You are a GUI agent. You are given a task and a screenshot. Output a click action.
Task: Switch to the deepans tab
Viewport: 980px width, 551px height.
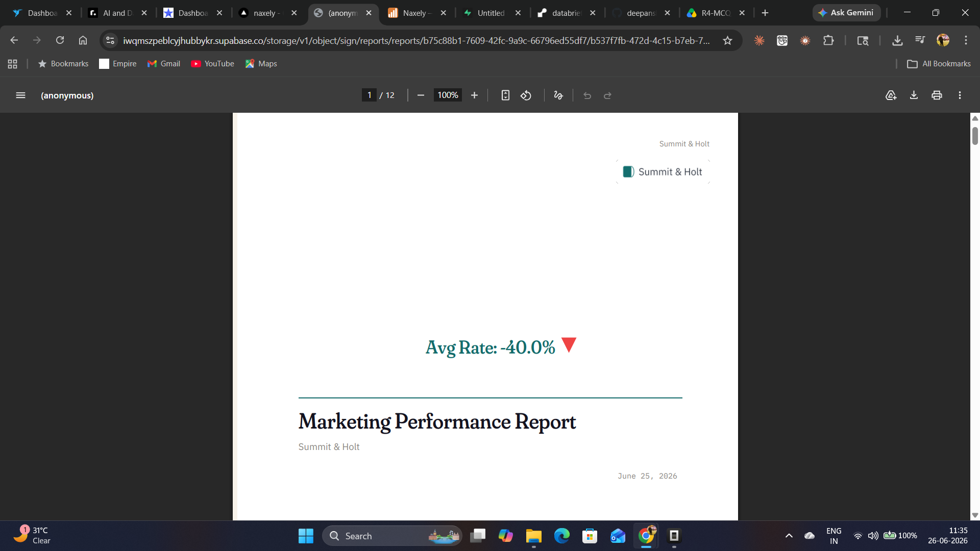tap(640, 13)
